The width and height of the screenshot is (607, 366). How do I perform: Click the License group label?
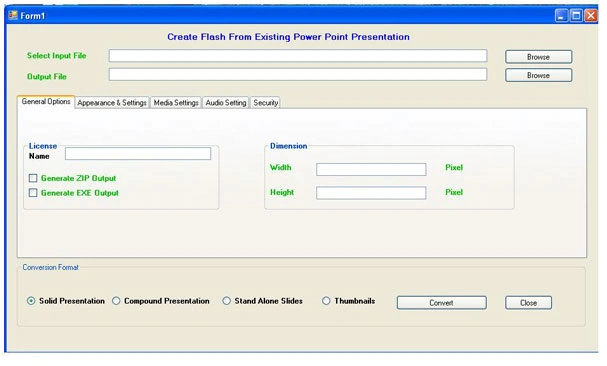tap(43, 146)
